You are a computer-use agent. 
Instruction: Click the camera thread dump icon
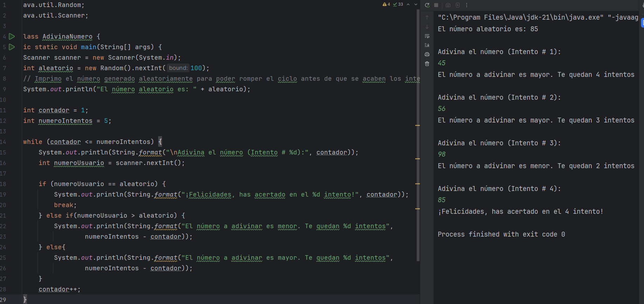pyautogui.click(x=448, y=5)
